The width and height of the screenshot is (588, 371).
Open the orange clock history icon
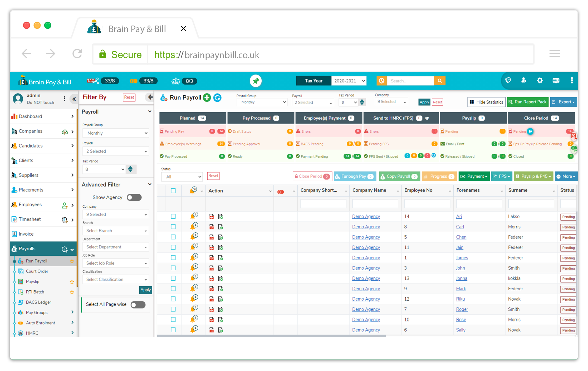[x=382, y=81]
